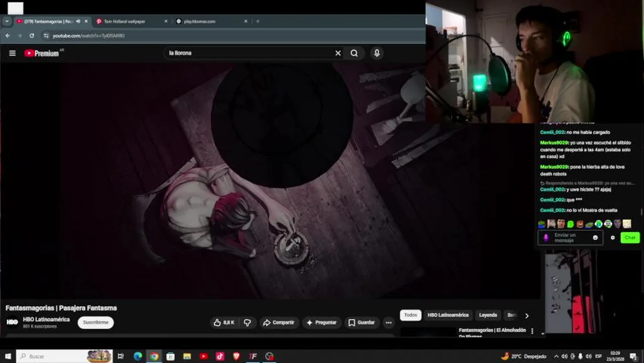Open File Explorer from taskbar

pos(187,356)
